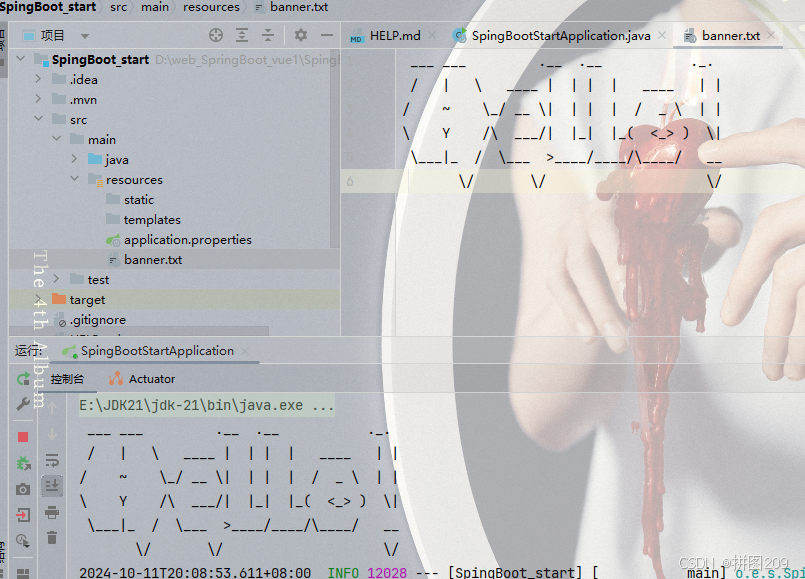Click resources breadcrumb in navigation bar
The image size is (805, 579).
click(x=211, y=7)
